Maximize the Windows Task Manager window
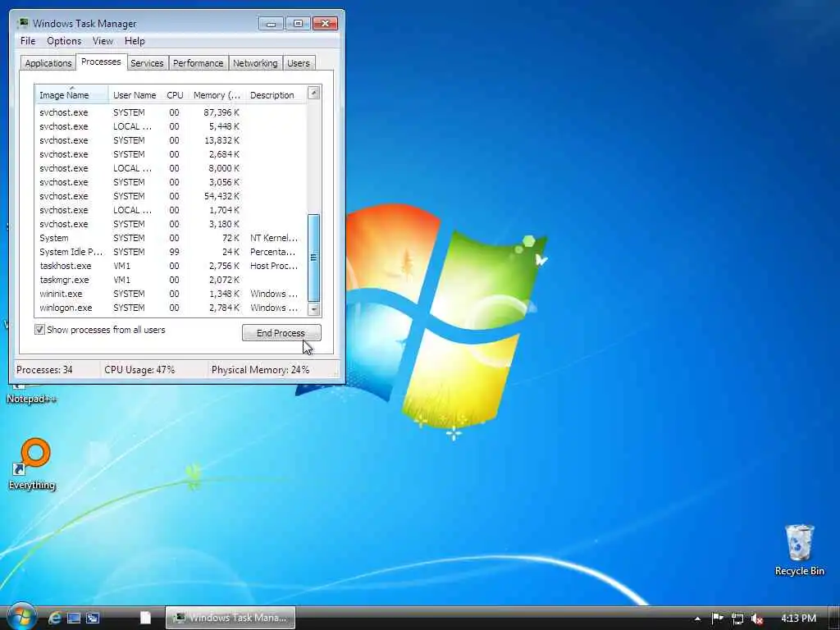Viewport: 840px width, 630px height. pos(298,23)
